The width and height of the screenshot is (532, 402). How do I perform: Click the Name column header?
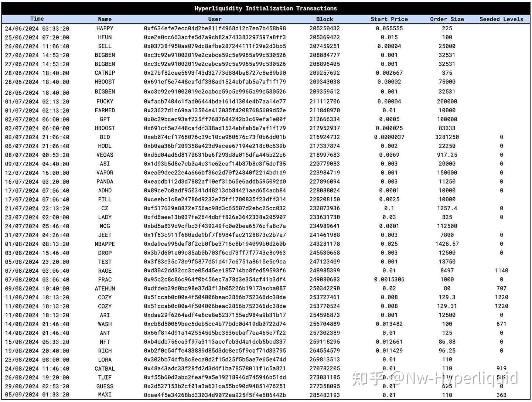pyautogui.click(x=105, y=19)
